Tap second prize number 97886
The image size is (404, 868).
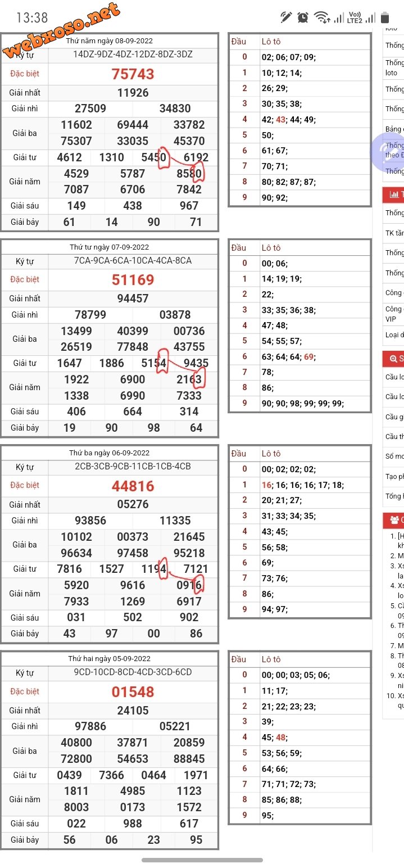[90, 726]
